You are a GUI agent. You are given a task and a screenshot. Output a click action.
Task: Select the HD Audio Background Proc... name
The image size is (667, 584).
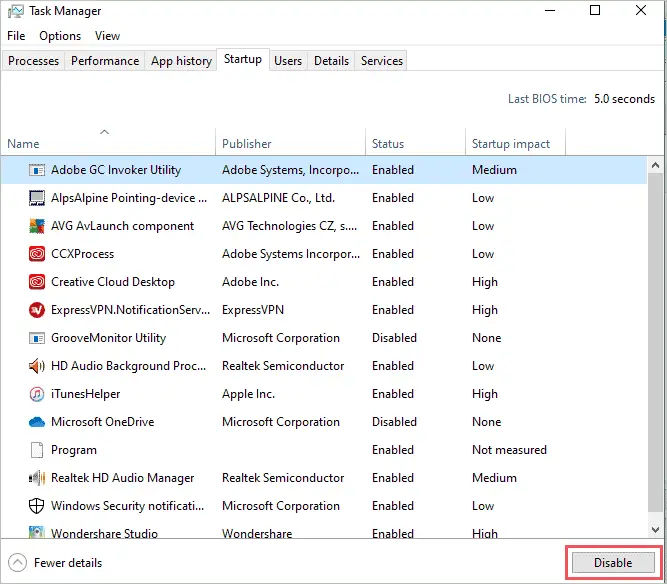coord(128,366)
